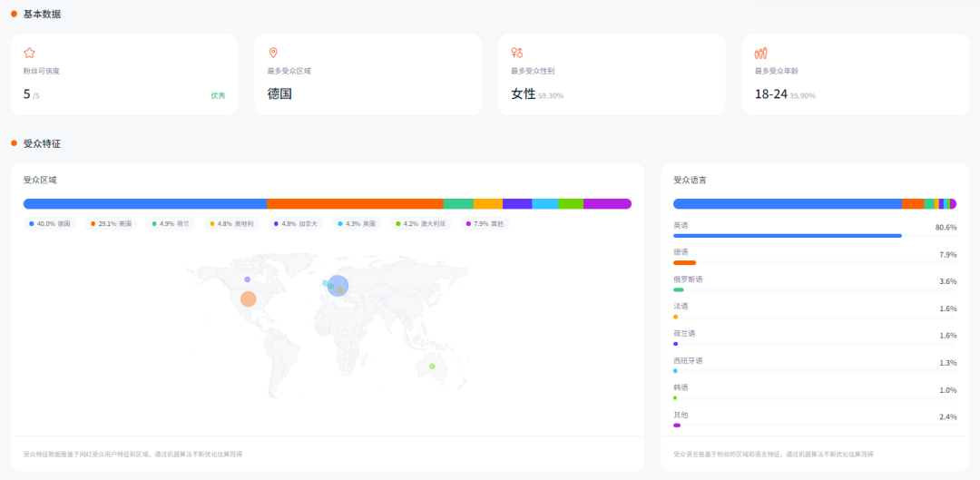Click the purple dot under 荷兰语
Screen dimensions: 980x480
click(676, 344)
